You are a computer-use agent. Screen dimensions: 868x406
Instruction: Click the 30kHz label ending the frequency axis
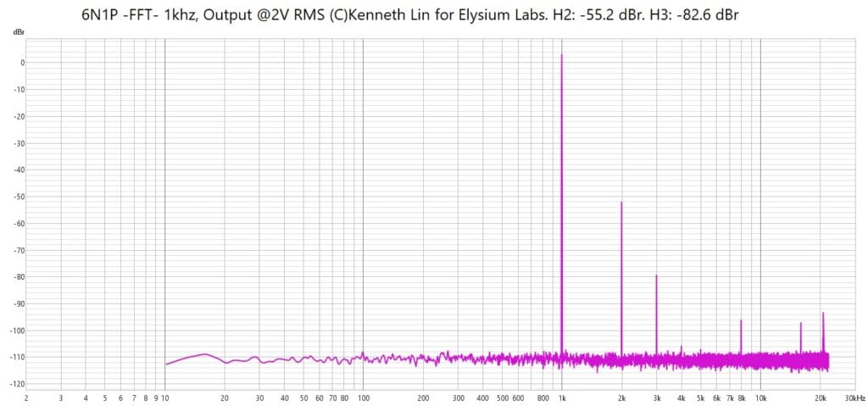[x=854, y=398]
